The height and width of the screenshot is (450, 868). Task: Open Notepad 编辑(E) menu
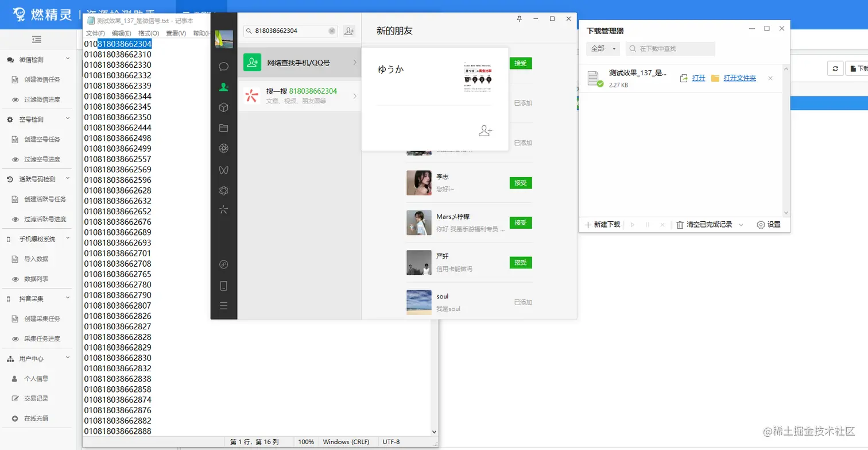[x=122, y=33]
